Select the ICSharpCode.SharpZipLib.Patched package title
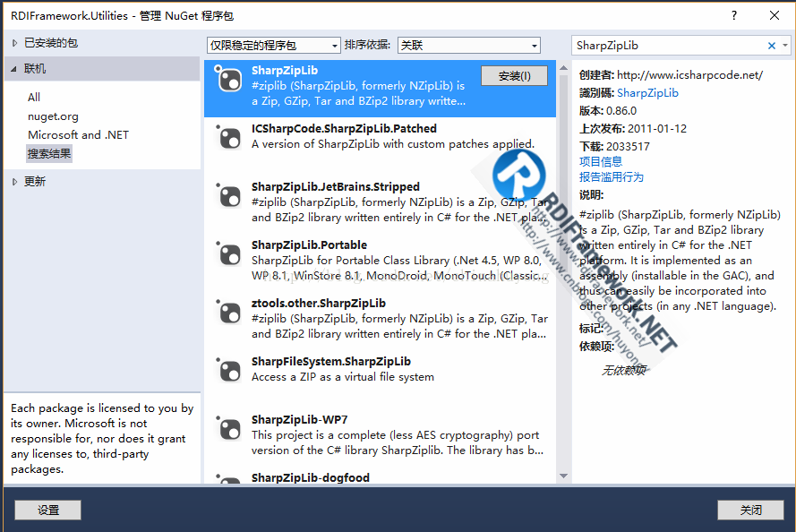This screenshot has height=532, width=796. pos(344,128)
